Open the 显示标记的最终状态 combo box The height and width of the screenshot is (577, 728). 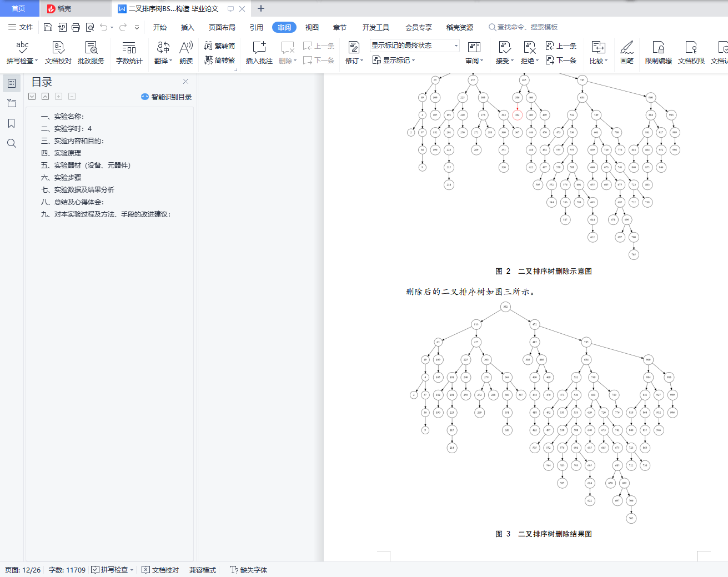coord(415,46)
